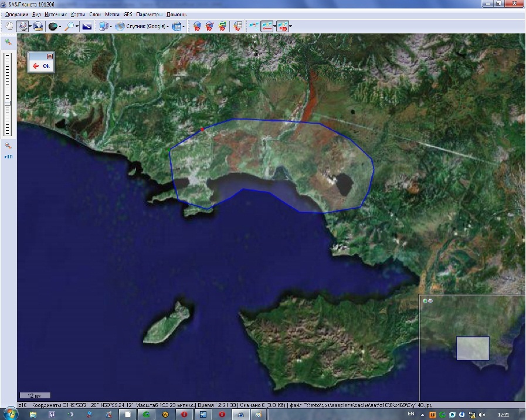
Task: Expand the magnifier go-to dropdown arrow
Action: tap(77, 26)
